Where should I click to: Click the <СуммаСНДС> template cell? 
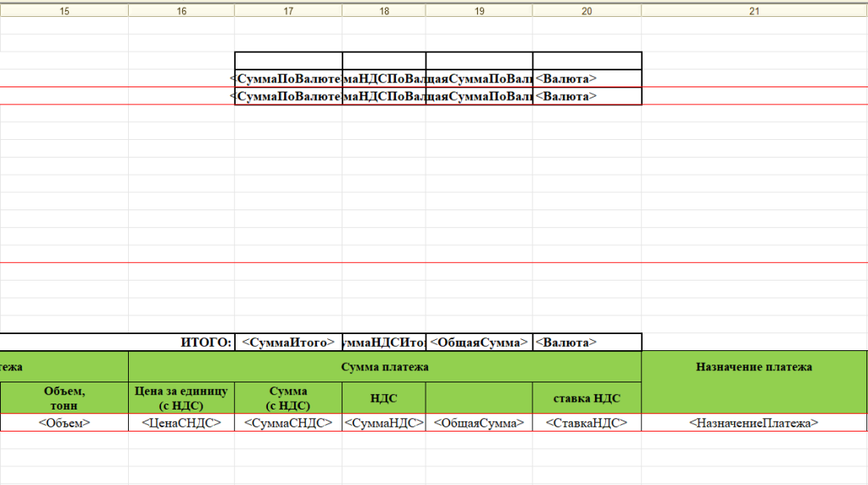[x=288, y=422]
